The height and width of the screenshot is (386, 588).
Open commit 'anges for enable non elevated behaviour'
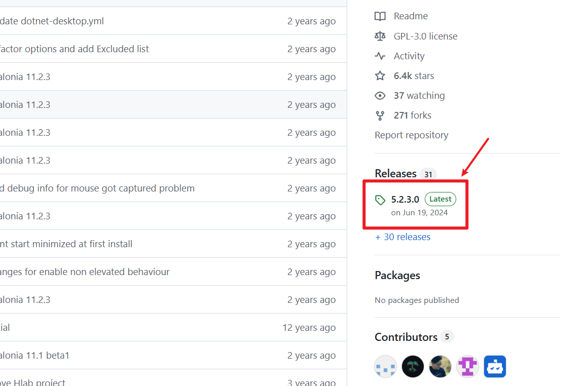pos(85,272)
